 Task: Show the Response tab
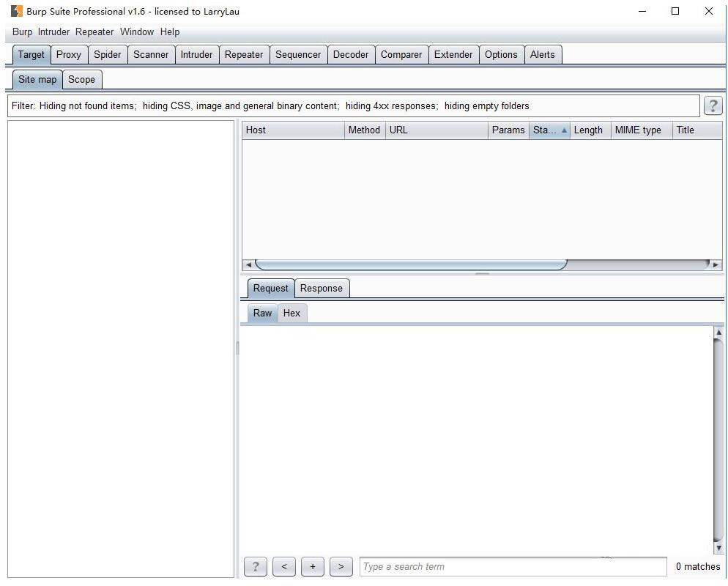[321, 289]
